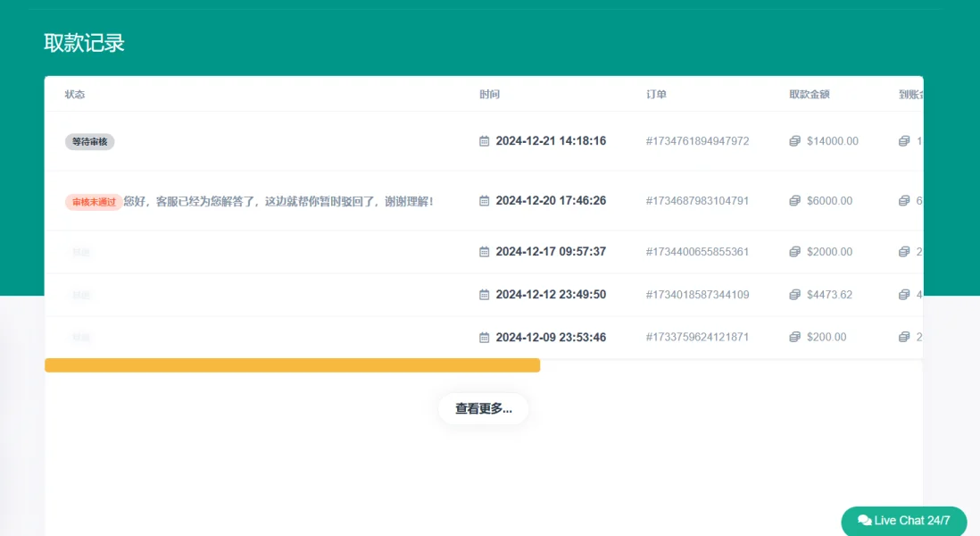Click the 查看更多... button to load more records
Image resolution: width=980 pixels, height=536 pixels.
coord(483,408)
